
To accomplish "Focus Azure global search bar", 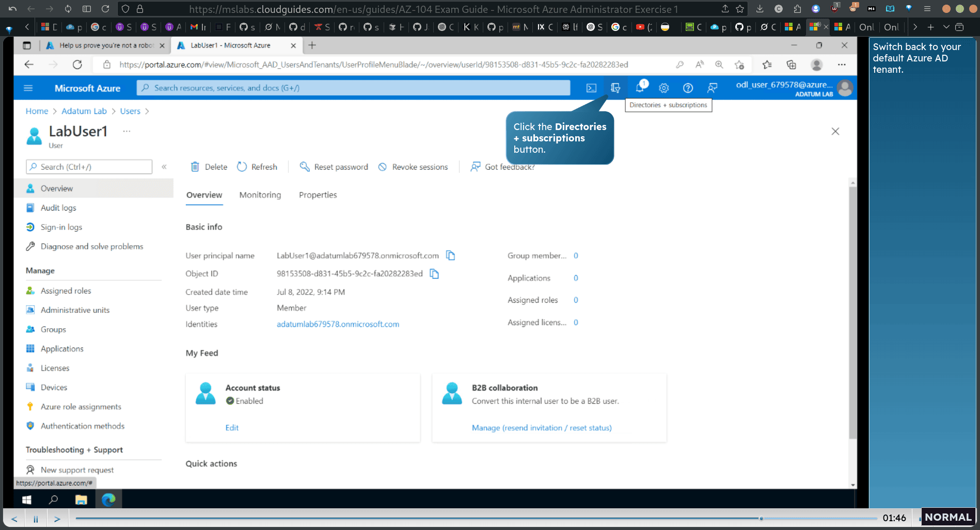I will [x=354, y=88].
